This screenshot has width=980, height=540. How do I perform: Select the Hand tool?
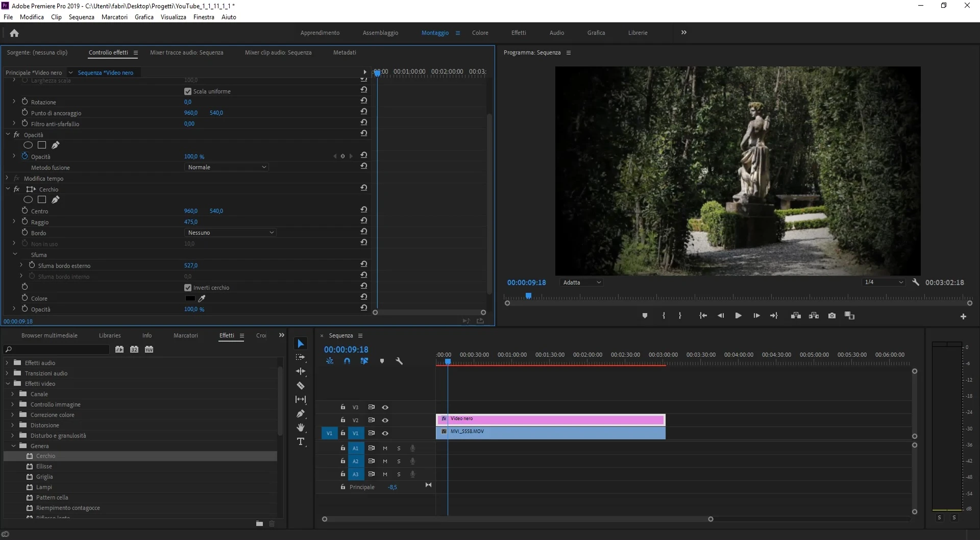(301, 427)
